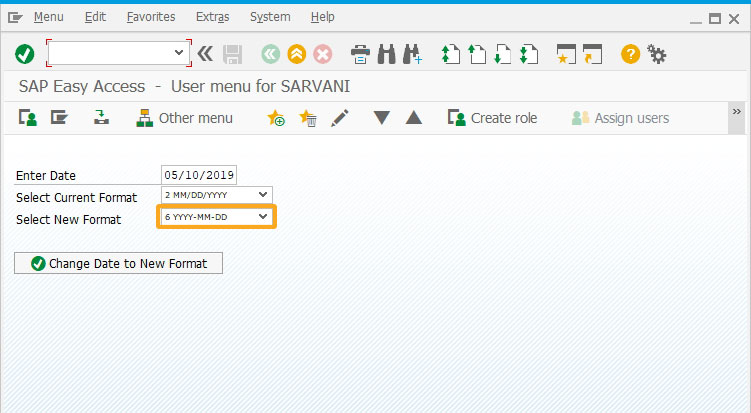
Task: Click the Enter Date input field
Action: (199, 175)
